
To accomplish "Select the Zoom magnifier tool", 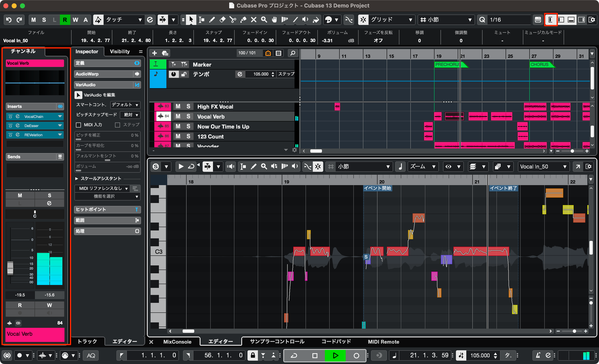I will point(264,20).
